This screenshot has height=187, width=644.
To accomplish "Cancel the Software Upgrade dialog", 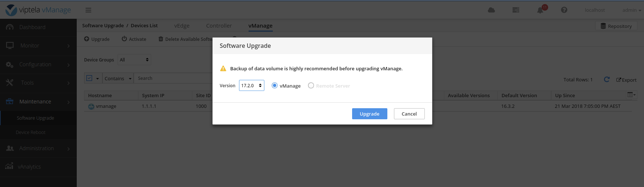I will pyautogui.click(x=409, y=114).
